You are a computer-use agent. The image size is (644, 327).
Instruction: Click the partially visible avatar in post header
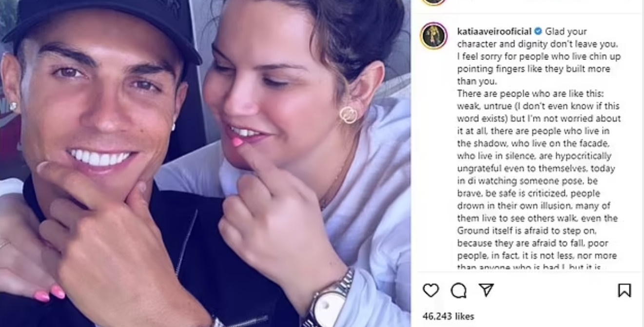434,2
